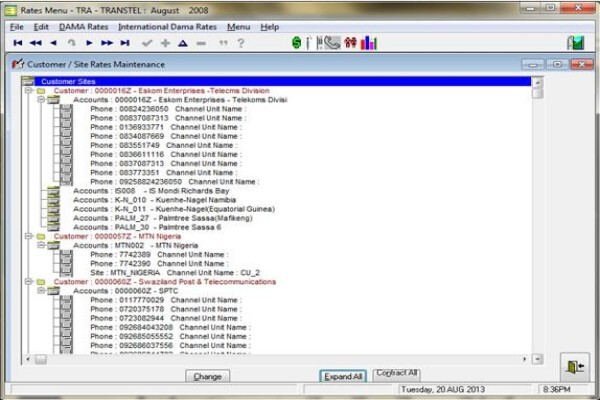The width and height of the screenshot is (600, 400).
Task: Collapse the Eskom Enterprises customer node
Action: [28, 91]
